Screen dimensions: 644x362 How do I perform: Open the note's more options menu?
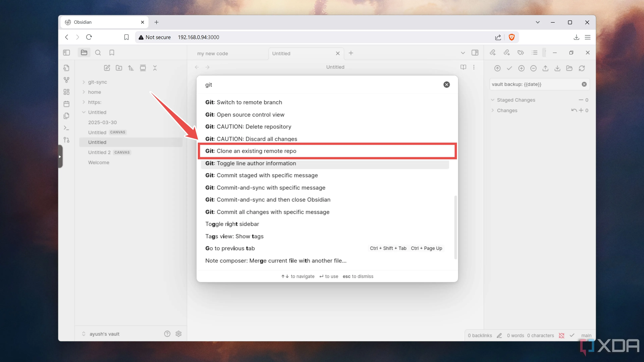click(474, 67)
